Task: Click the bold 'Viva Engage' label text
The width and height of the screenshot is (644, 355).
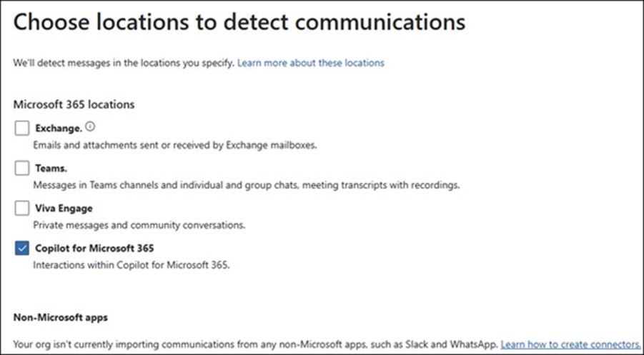Action: pos(64,209)
